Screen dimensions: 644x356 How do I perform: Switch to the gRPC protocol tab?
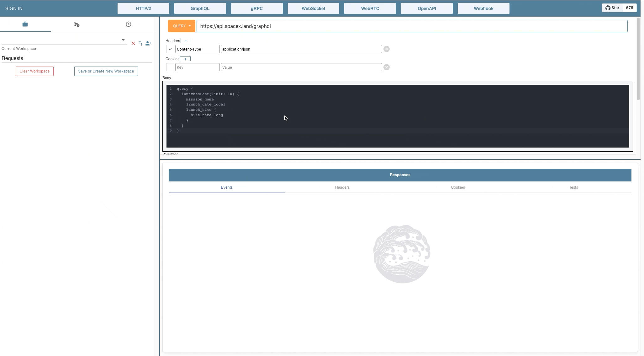[x=257, y=8]
